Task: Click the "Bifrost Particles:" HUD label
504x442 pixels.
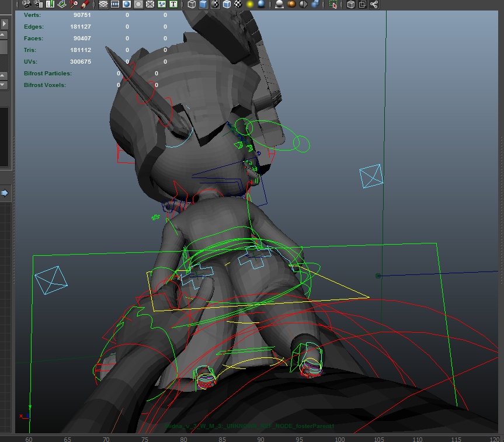Action: [x=48, y=74]
